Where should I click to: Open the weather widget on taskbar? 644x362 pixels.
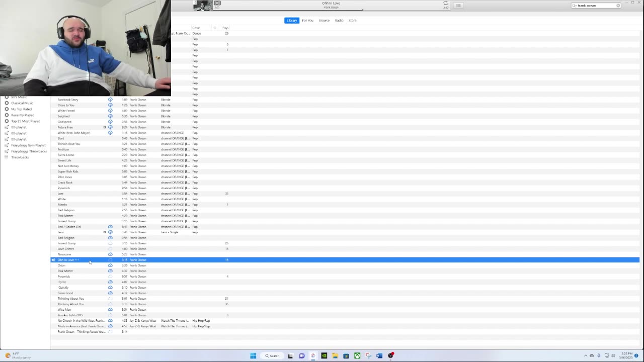[18, 355]
